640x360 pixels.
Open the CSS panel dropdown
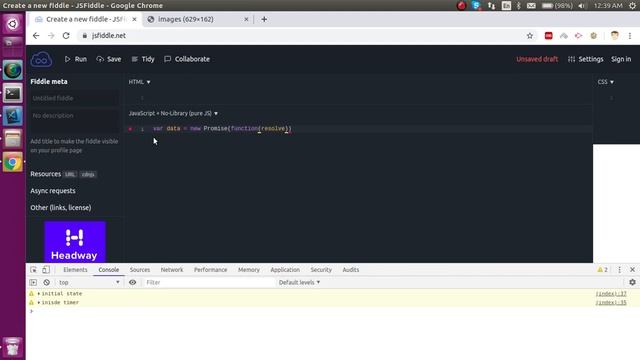point(605,82)
